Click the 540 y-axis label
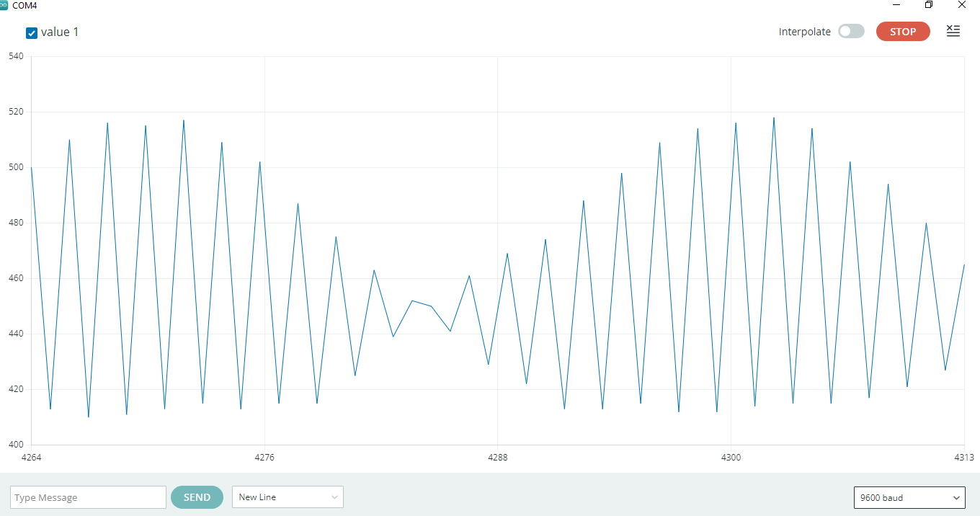980x516 pixels. pyautogui.click(x=16, y=56)
